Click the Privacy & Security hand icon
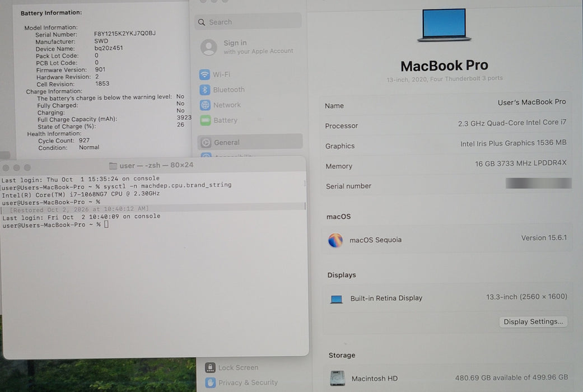583x392 pixels. 211,382
